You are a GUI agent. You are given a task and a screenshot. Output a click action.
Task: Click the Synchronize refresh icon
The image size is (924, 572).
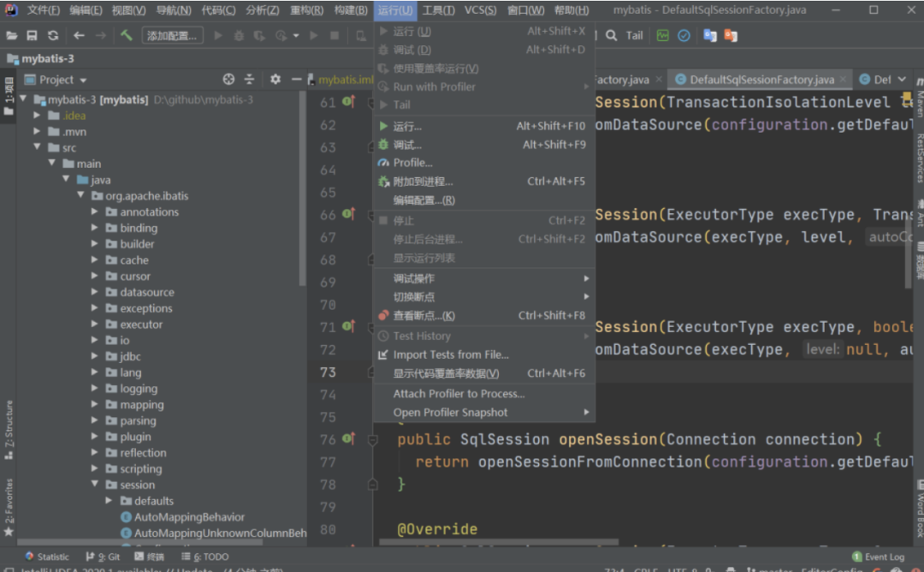pos(53,35)
